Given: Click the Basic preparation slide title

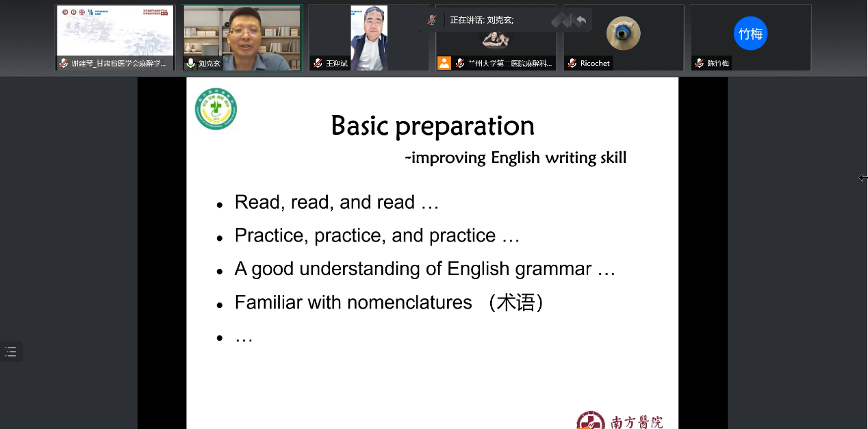Looking at the screenshot, I should 432,126.
